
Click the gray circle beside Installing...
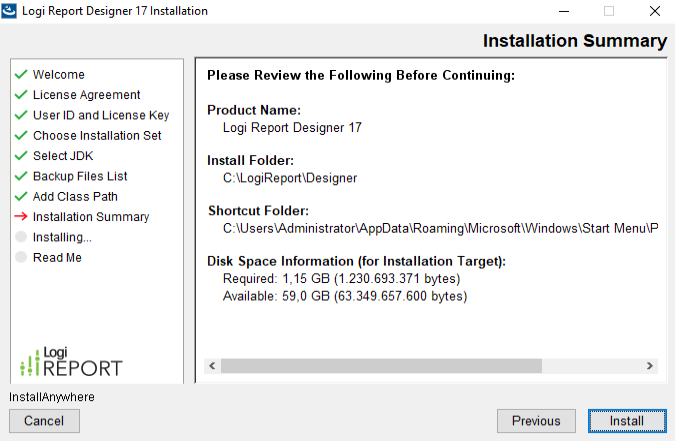pos(20,237)
